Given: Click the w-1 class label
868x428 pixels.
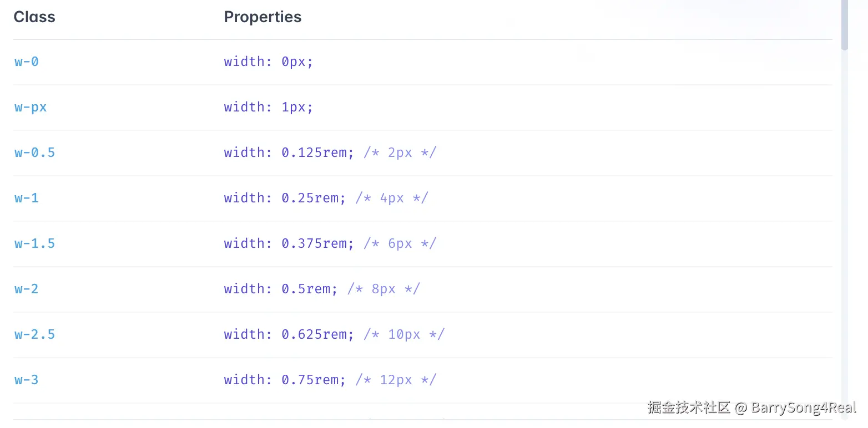Looking at the screenshot, I should tap(27, 198).
